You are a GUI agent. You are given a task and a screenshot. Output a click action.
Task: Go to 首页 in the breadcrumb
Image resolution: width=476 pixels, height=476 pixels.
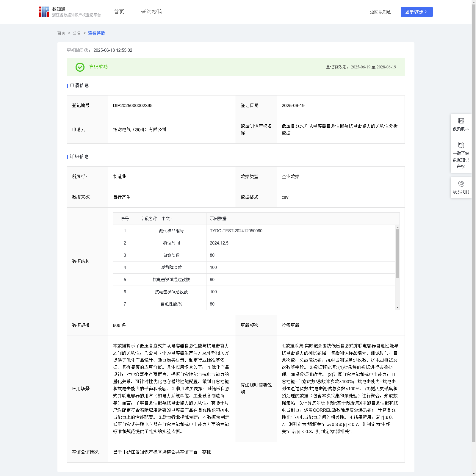tap(61, 33)
